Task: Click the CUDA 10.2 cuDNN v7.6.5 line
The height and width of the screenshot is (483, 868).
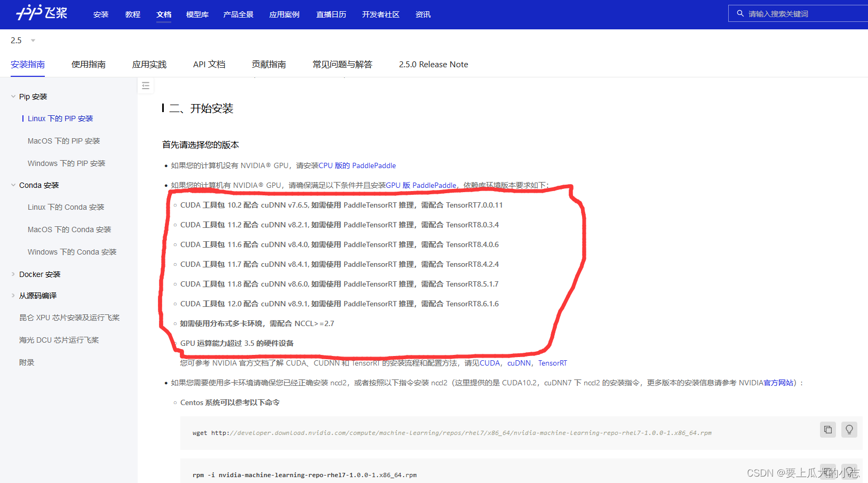Action: coord(341,205)
